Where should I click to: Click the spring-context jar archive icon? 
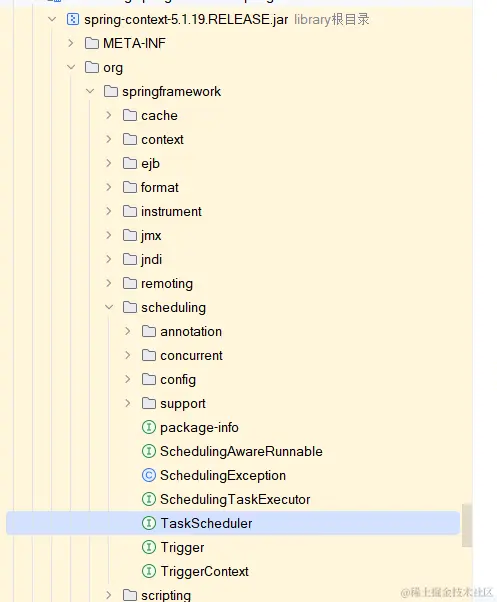(x=73, y=19)
